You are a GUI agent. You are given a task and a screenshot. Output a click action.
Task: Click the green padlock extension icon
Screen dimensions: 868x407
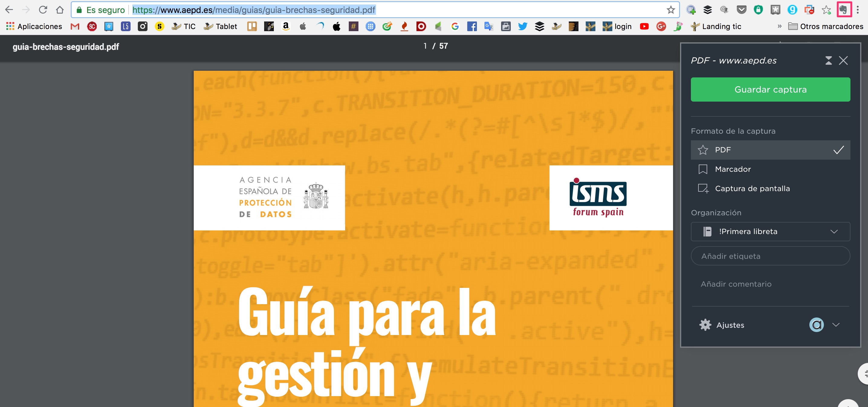click(758, 9)
